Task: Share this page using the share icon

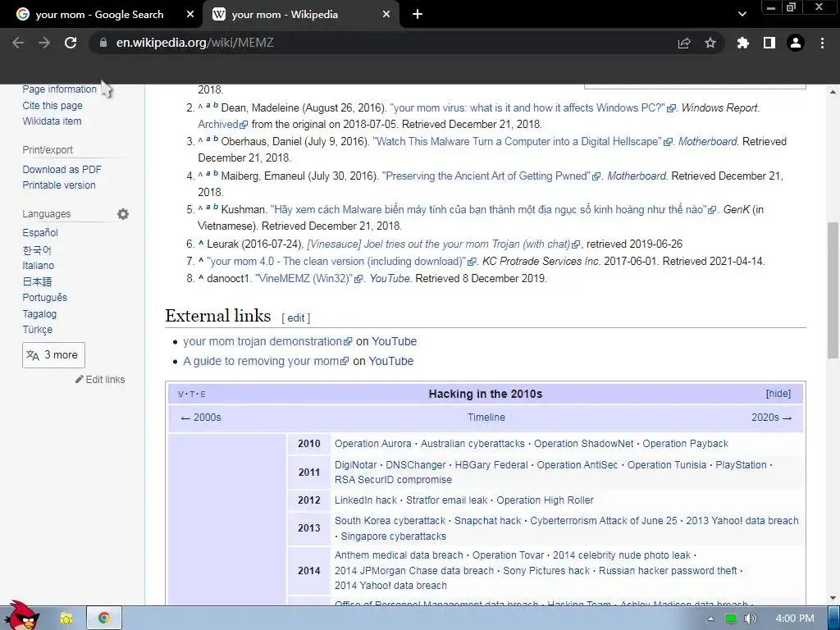Action: tap(684, 43)
